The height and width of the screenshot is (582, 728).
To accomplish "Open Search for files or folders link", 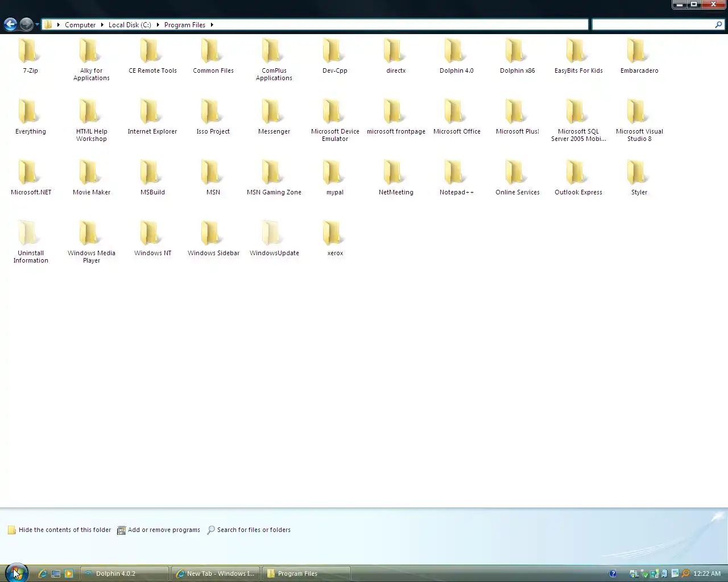I will tap(249, 530).
